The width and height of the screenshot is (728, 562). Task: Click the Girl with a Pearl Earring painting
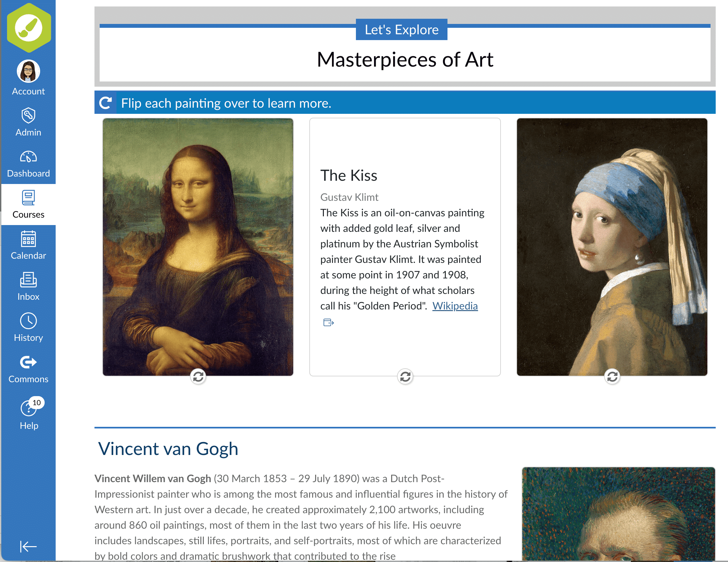pos(612,246)
